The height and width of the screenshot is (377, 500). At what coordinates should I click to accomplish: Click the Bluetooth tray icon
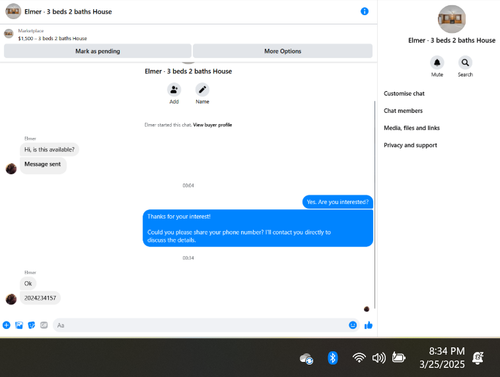[x=332, y=358]
